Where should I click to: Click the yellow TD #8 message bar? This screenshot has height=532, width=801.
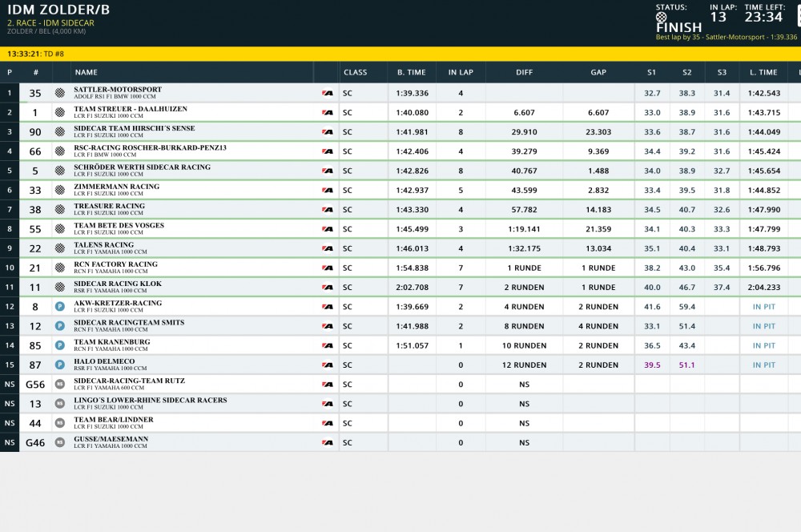tap(400, 54)
